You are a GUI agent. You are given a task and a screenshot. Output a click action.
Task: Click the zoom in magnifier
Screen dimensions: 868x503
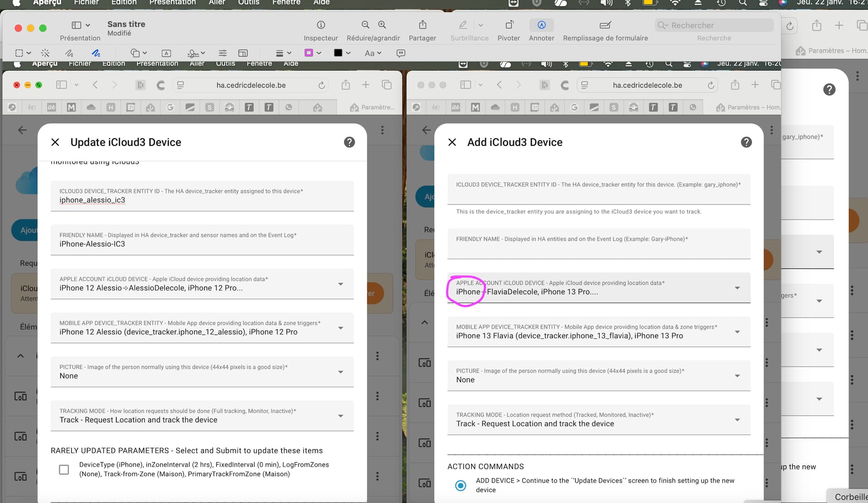(382, 25)
